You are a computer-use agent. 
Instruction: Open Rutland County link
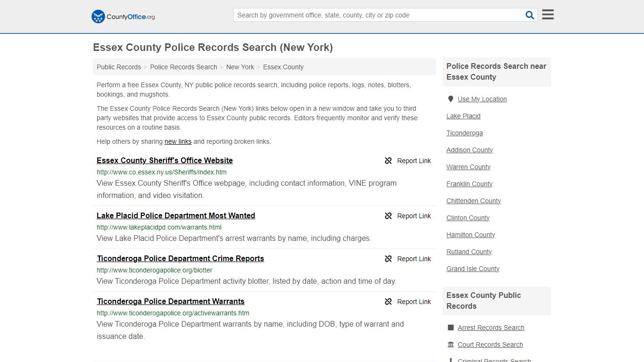click(x=469, y=252)
